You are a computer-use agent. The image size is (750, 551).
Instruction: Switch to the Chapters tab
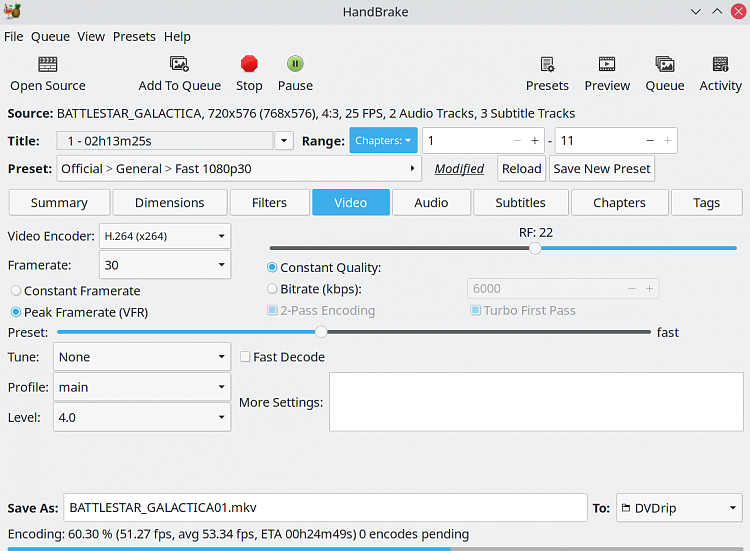tap(619, 203)
